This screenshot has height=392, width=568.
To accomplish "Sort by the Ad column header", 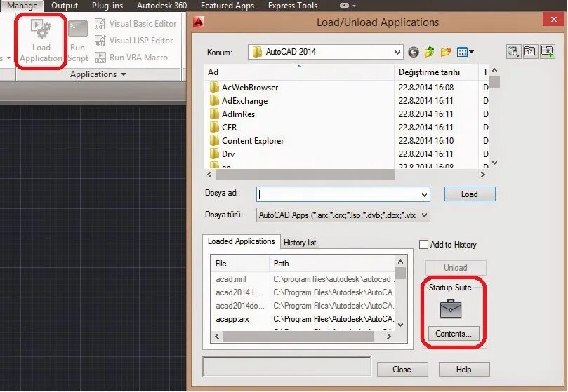I will pos(299,72).
